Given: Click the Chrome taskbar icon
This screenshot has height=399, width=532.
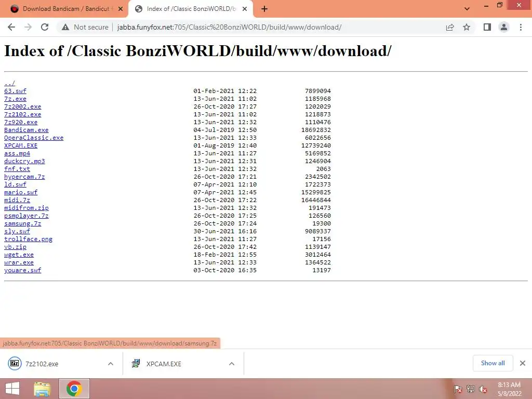Looking at the screenshot, I should point(74,389).
